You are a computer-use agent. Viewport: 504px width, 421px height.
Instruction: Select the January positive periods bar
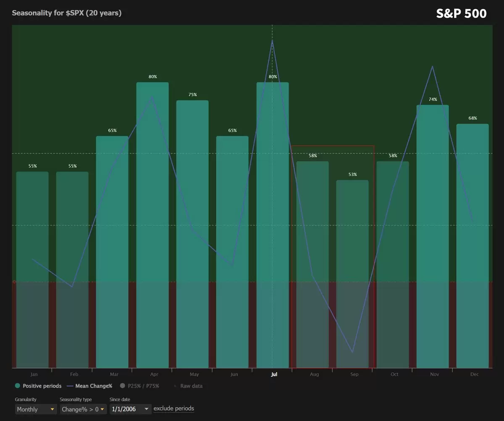tap(32, 270)
